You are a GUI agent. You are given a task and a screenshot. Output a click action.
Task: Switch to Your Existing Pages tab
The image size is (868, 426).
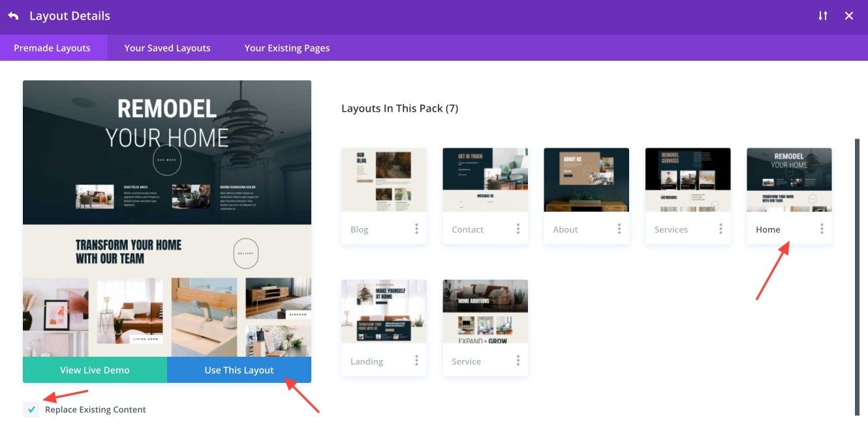pos(287,47)
